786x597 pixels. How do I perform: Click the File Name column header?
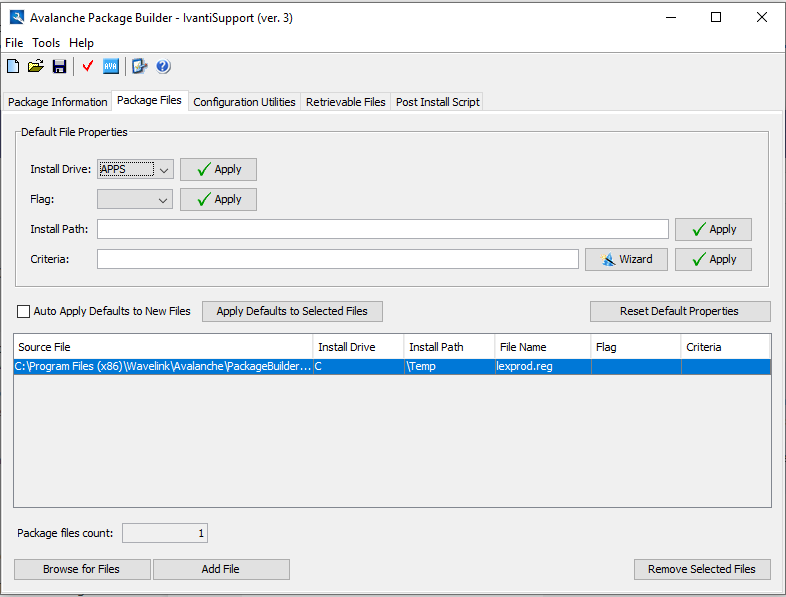tap(543, 347)
